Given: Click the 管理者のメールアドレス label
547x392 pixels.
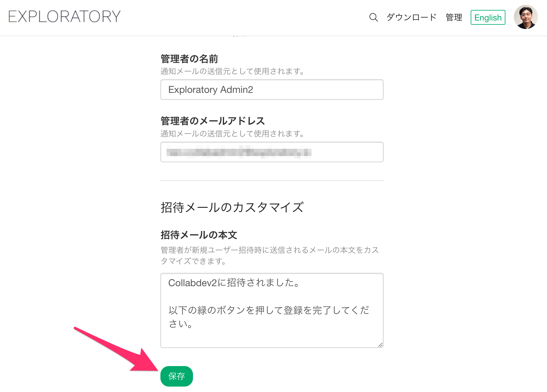Looking at the screenshot, I should pos(213,121).
